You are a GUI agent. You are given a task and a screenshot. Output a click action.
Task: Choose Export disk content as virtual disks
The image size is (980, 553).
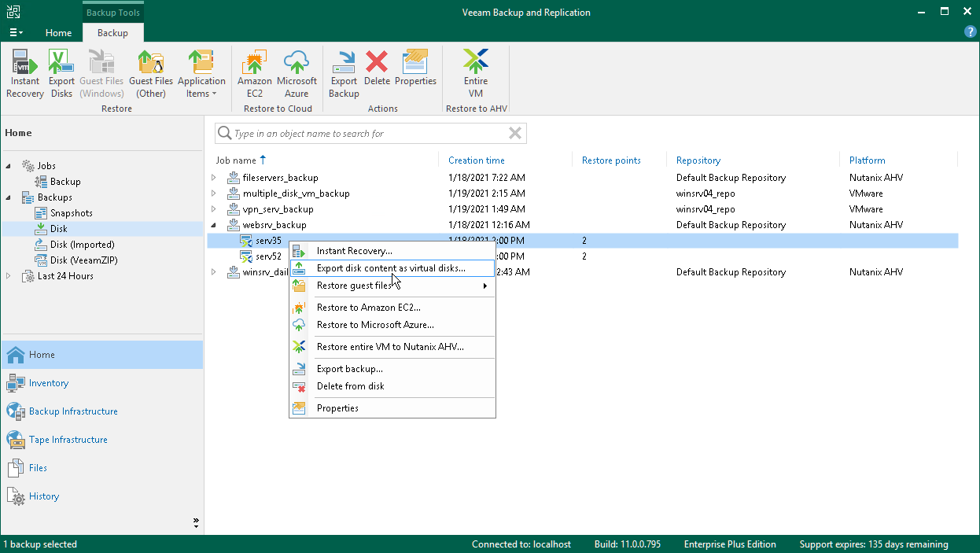392,268
